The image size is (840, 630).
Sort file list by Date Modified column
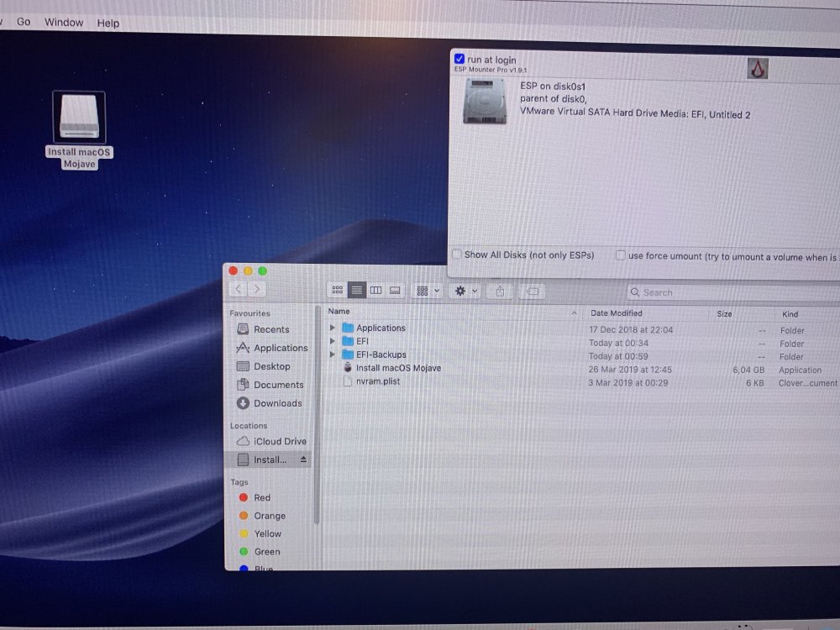pyautogui.click(x=616, y=313)
